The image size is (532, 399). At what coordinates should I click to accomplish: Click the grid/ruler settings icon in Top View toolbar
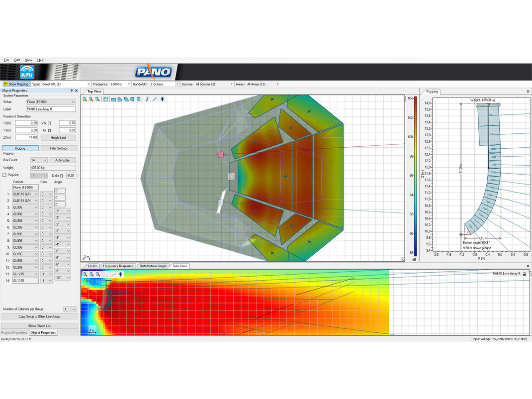pos(106,99)
